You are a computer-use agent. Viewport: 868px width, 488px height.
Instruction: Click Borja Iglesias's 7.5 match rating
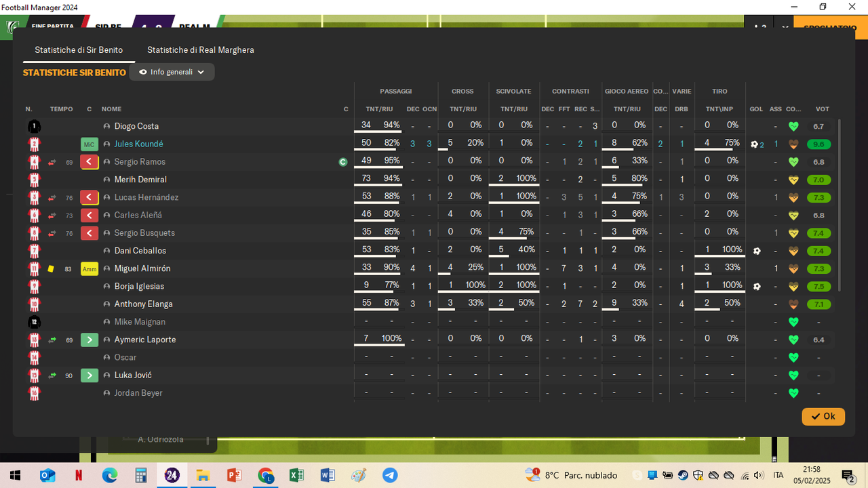(818, 286)
